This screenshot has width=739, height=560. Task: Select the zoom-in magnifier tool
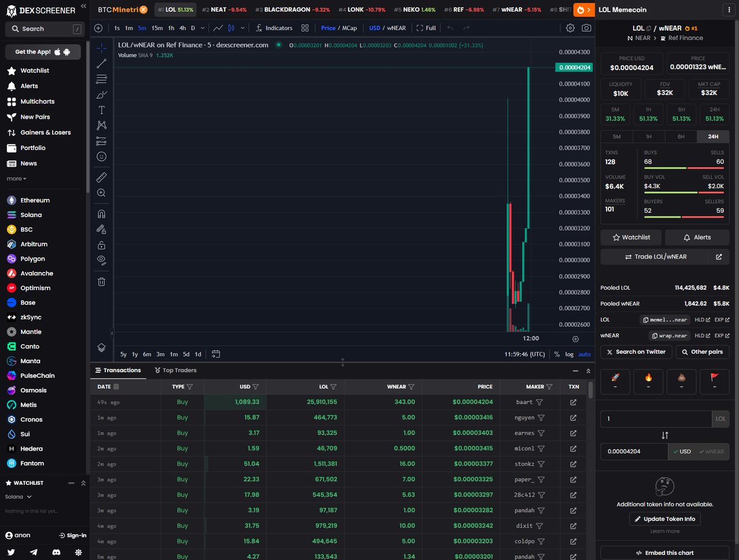(102, 193)
